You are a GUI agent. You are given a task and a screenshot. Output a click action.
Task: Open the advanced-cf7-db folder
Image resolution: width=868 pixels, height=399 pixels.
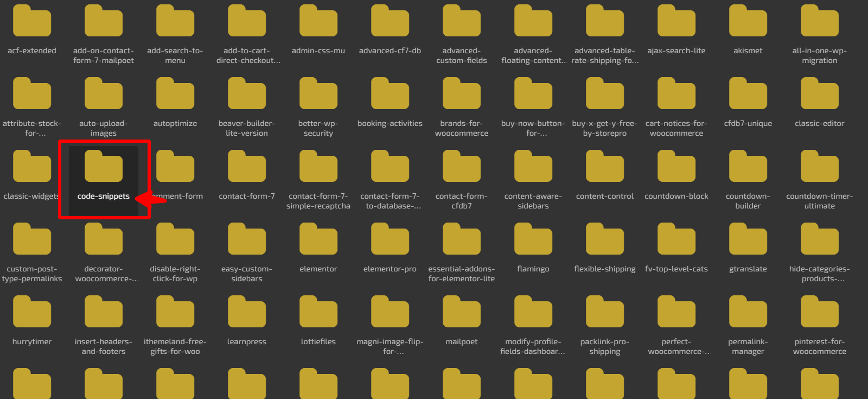coord(390,21)
